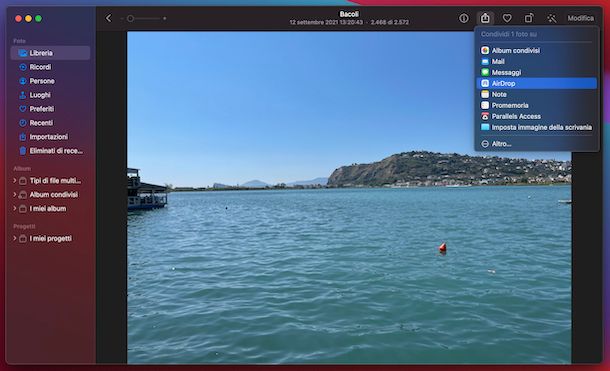Expand the I miei album group
This screenshot has height=371, width=610.
pyautogui.click(x=14, y=208)
